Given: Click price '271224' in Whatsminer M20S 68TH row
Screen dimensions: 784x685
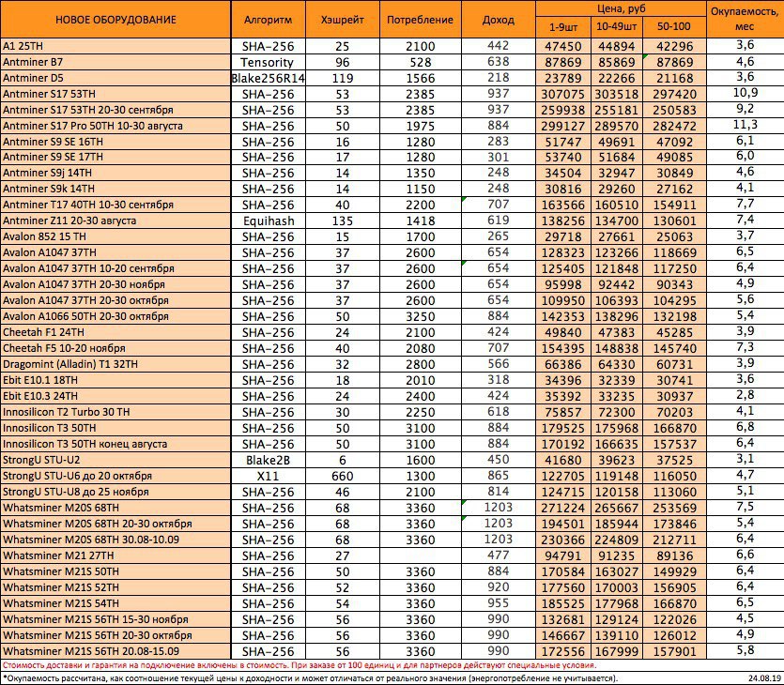Looking at the screenshot, I should click(x=563, y=509).
